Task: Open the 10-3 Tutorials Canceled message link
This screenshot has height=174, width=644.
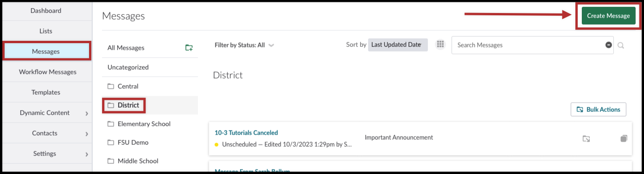Action: 246,133
